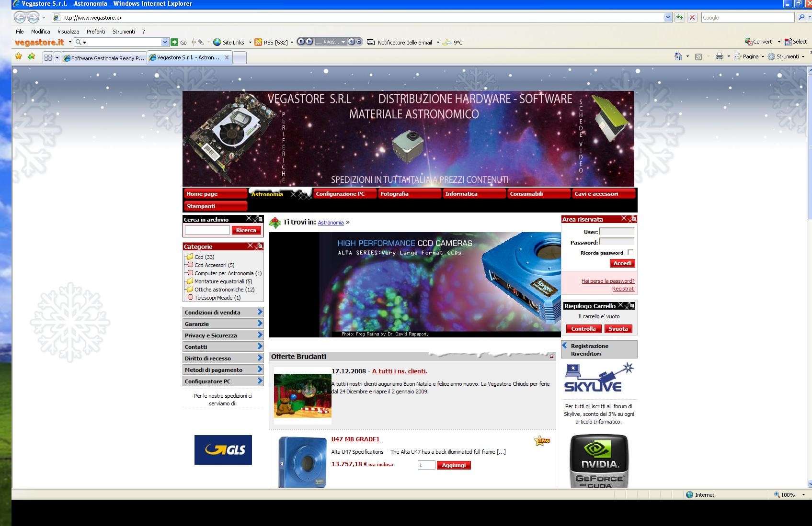This screenshot has width=812, height=526.
Task: Click the Select PDF toolbar button
Action: coord(796,42)
